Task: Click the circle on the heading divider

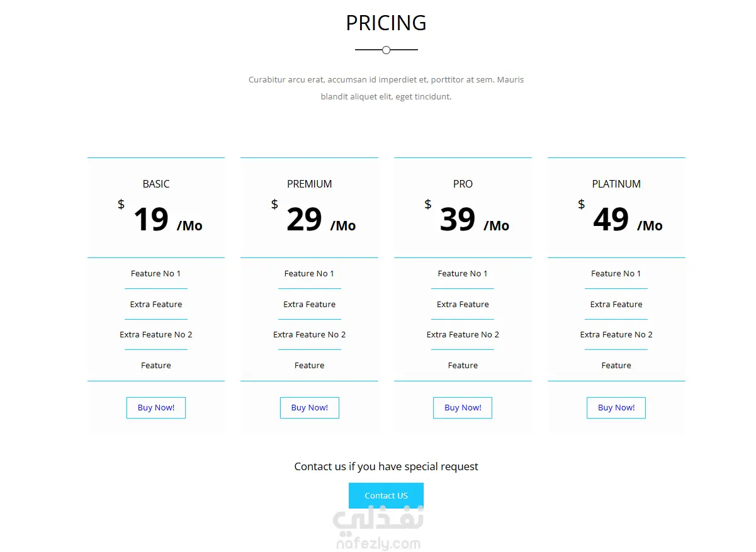Action: 386,50
